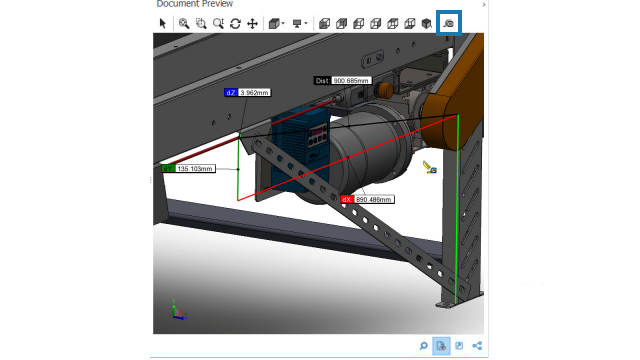
Task: Click the zoom to fit magnifier
Action: click(184, 23)
